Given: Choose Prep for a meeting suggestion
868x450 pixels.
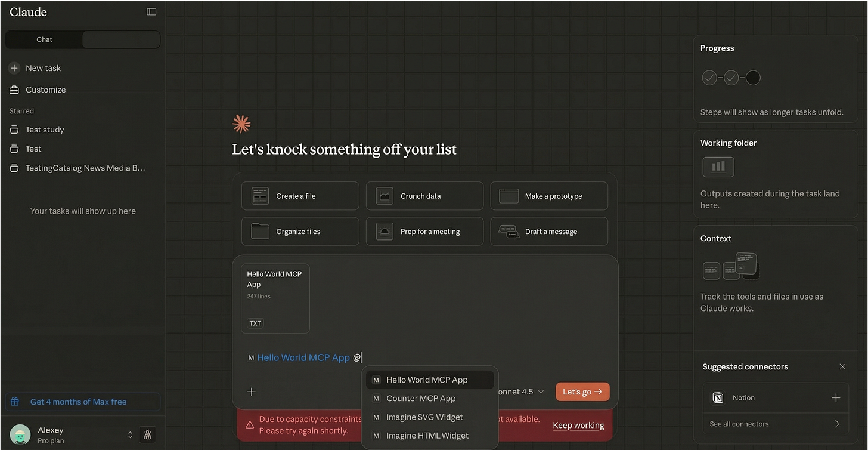Looking at the screenshot, I should [x=424, y=232].
